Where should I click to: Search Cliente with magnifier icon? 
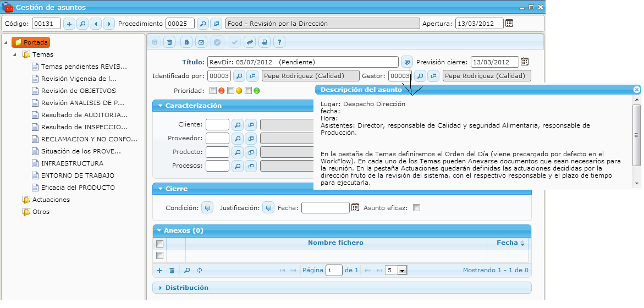[x=238, y=124]
